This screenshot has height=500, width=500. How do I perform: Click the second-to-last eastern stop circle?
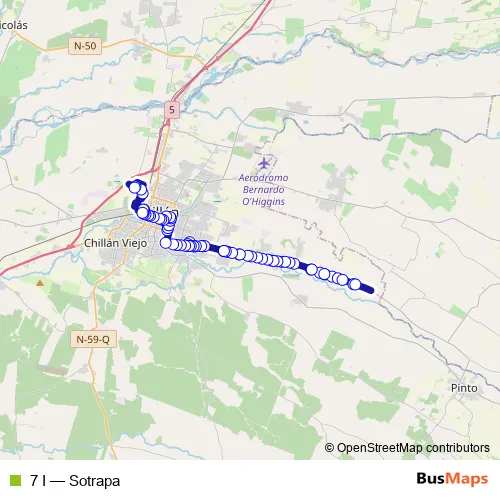coord(342,280)
